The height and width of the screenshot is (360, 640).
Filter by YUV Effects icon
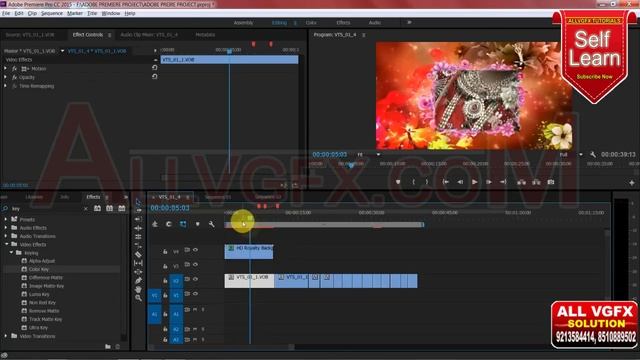pos(122,208)
